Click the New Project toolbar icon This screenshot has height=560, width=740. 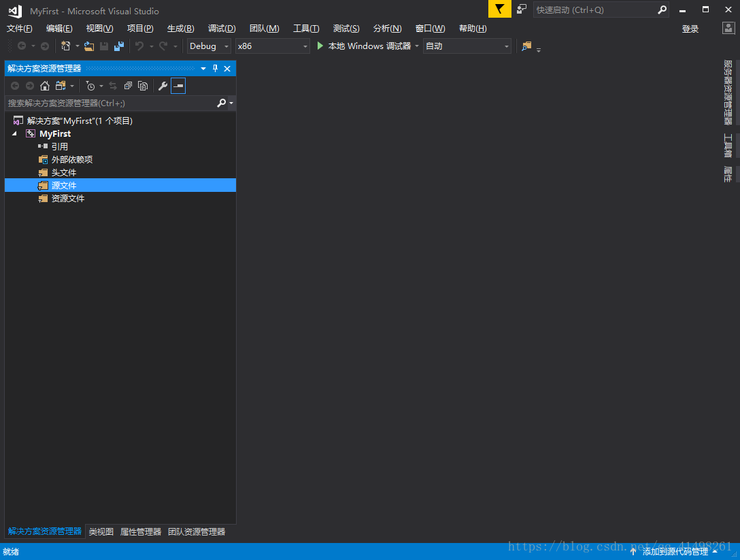(65, 46)
